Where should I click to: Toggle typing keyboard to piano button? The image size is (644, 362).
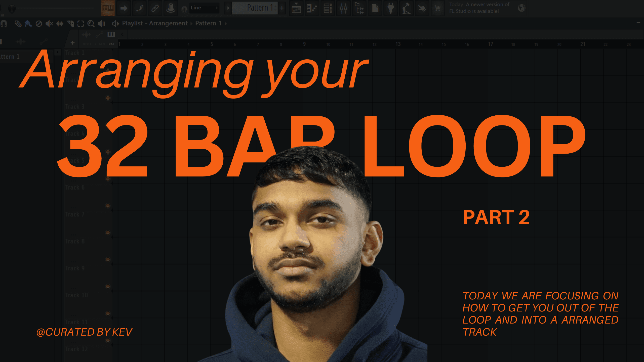[108, 8]
